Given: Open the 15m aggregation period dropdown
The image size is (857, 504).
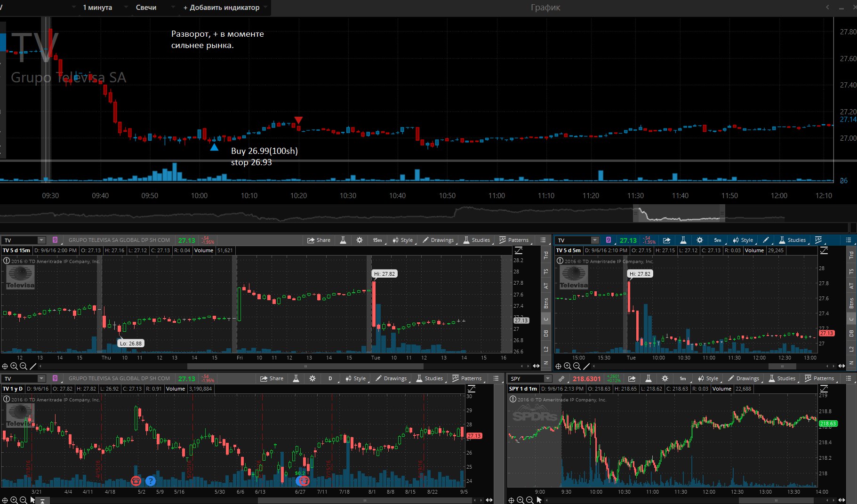Looking at the screenshot, I should 378,240.
